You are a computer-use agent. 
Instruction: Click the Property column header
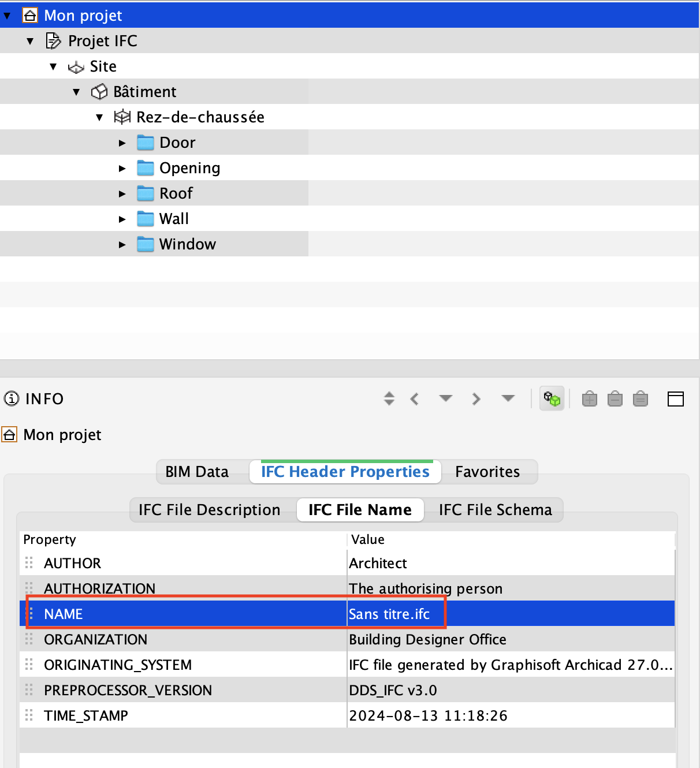pyautogui.click(x=184, y=539)
